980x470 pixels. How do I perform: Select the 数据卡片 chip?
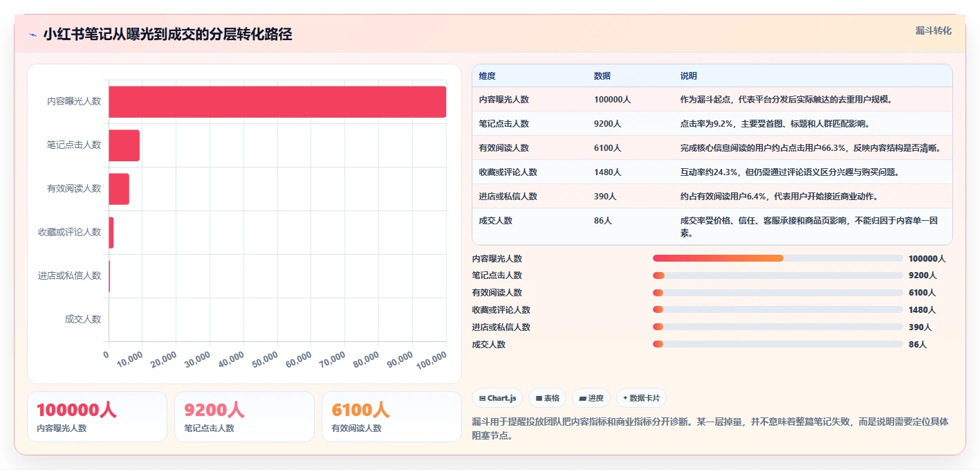click(x=641, y=398)
